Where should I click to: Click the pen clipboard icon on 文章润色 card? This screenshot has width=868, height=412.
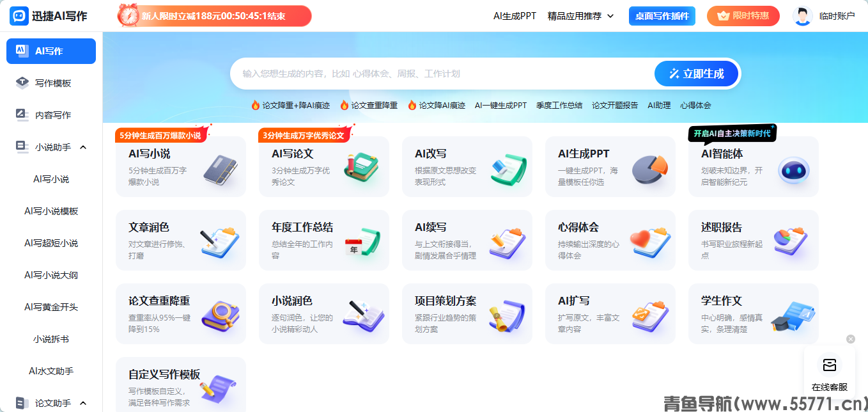220,243
